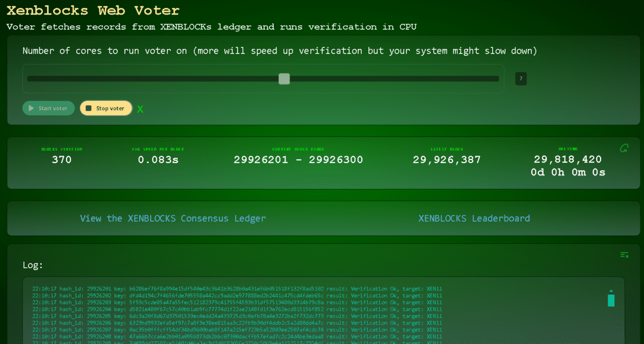The width and height of the screenshot is (644, 344).
Task: Click the Start voter button
Action: (48, 108)
